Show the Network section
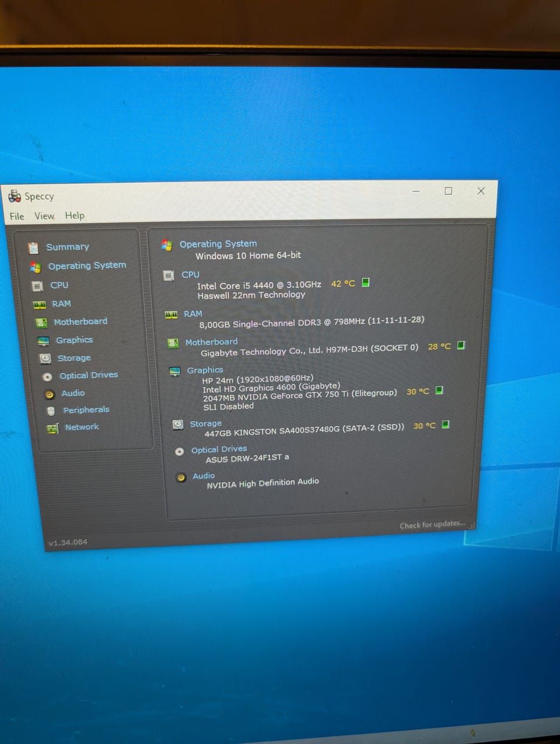The height and width of the screenshot is (744, 560). coord(82,427)
